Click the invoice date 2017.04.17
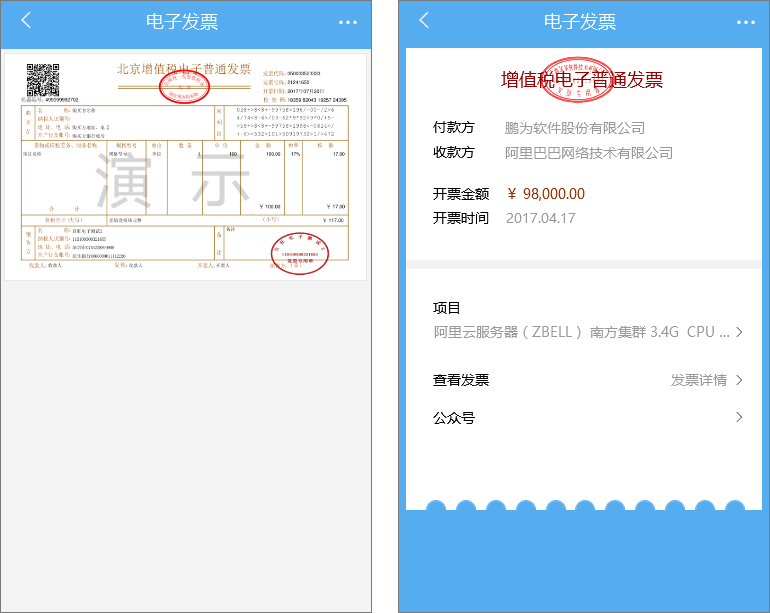 540,218
